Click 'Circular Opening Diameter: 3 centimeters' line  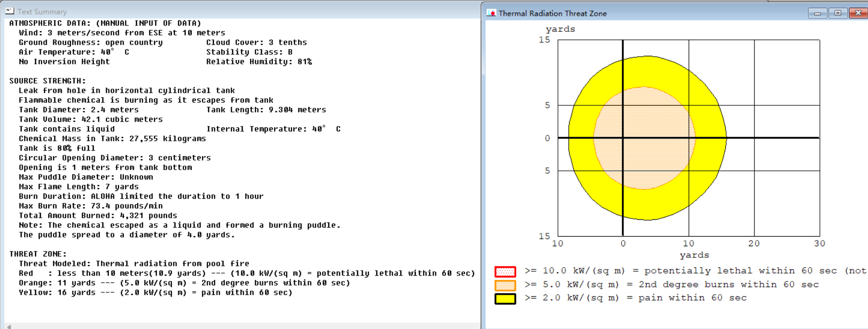[115, 158]
